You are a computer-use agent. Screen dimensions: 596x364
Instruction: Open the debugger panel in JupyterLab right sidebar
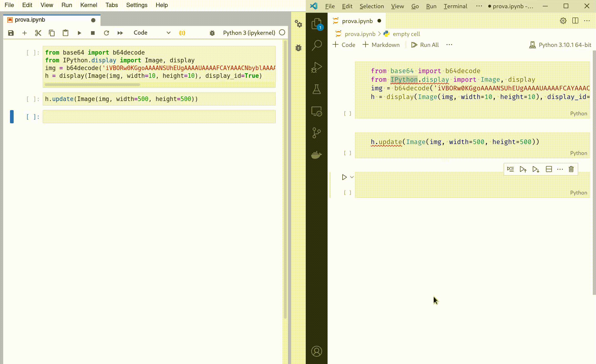click(x=298, y=47)
